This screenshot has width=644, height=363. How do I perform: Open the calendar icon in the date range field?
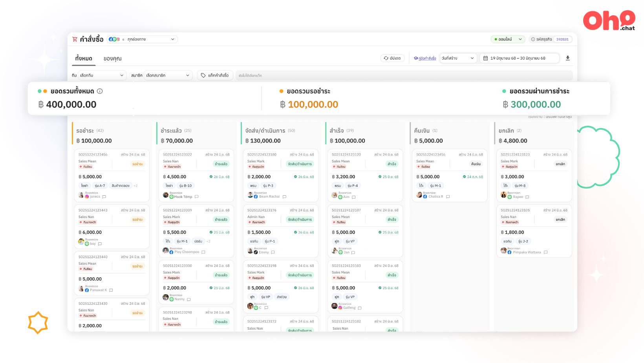pos(486,58)
